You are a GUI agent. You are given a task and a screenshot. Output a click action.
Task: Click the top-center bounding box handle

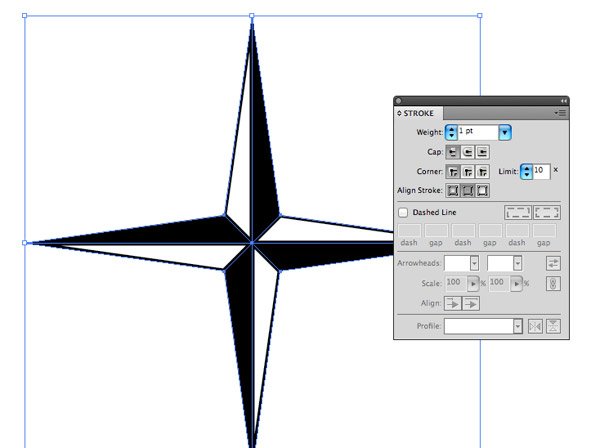[x=252, y=16]
